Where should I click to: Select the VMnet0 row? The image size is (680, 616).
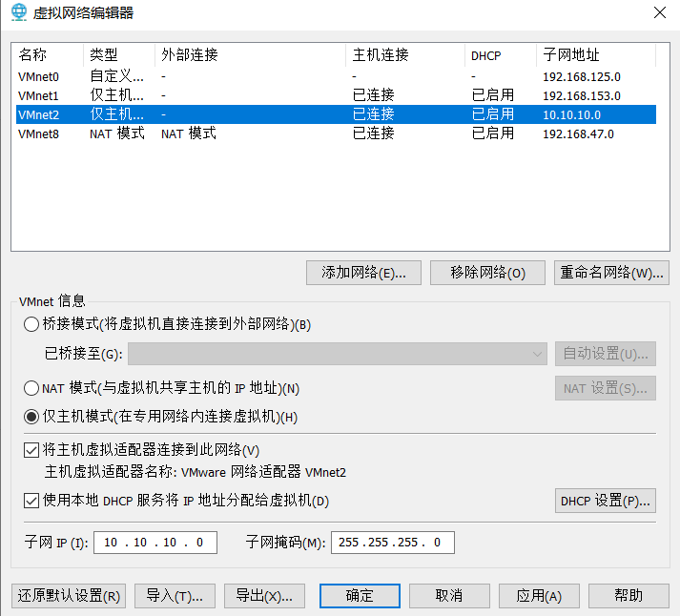tap(336, 76)
